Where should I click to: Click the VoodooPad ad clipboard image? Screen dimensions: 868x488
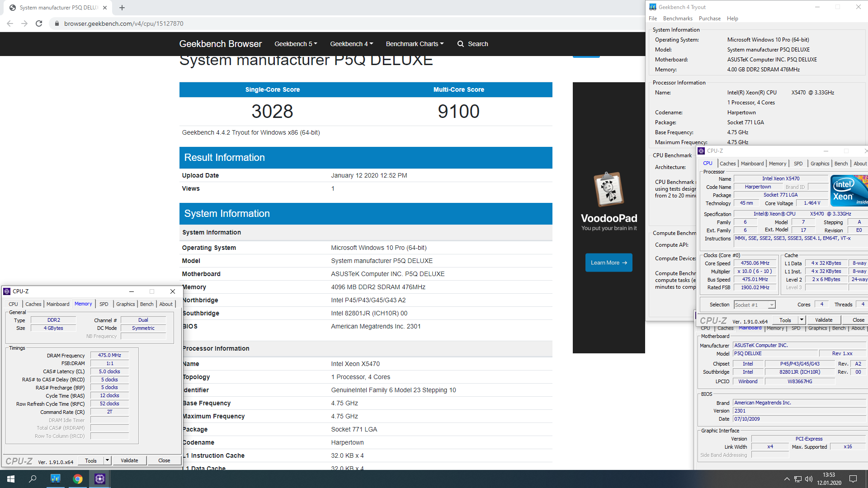pyautogui.click(x=609, y=189)
